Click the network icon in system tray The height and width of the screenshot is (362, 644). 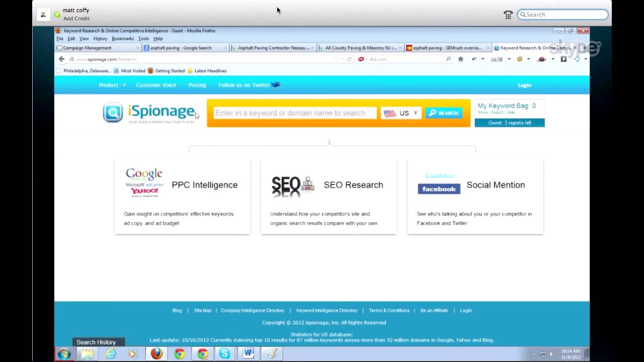coord(543,354)
